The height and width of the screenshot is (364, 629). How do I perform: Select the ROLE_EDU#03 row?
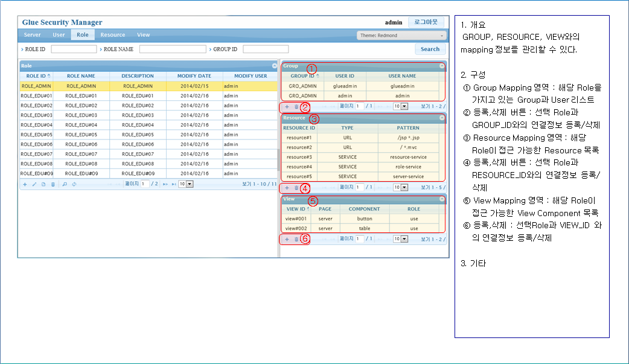[x=80, y=115]
